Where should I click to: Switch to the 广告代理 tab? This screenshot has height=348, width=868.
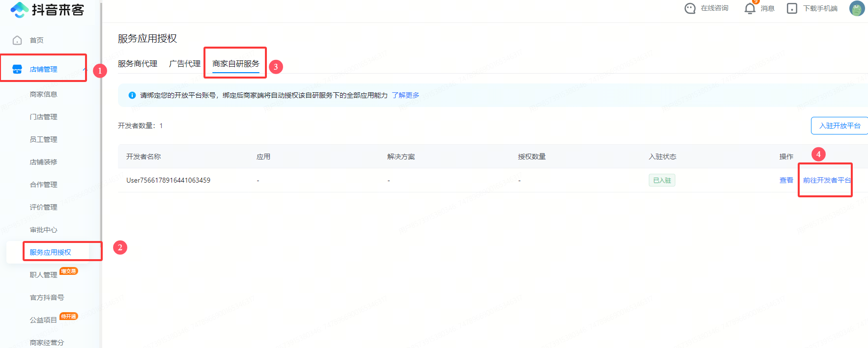(185, 64)
